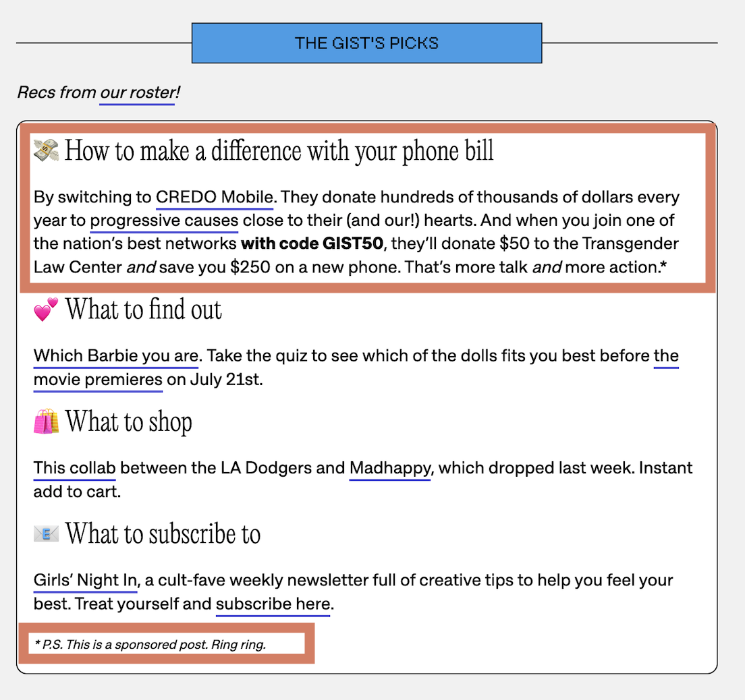
Task: Click the e-mail envelope emoji
Action: click(x=46, y=534)
